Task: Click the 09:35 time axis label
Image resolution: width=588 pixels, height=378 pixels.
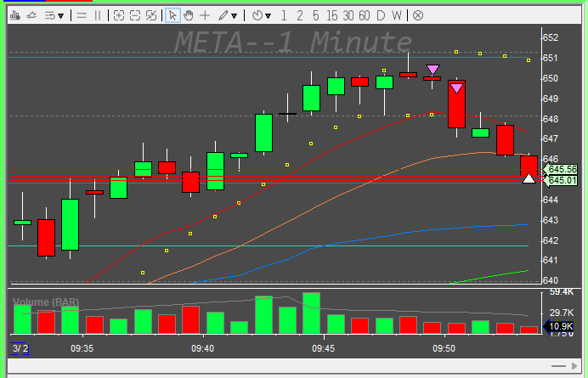Action: pos(82,349)
